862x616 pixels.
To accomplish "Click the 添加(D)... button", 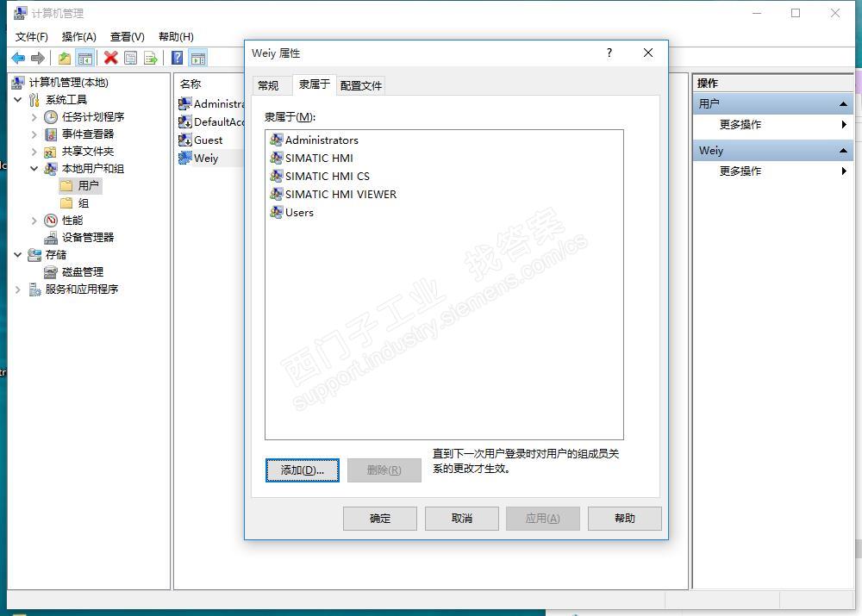I will (x=303, y=470).
